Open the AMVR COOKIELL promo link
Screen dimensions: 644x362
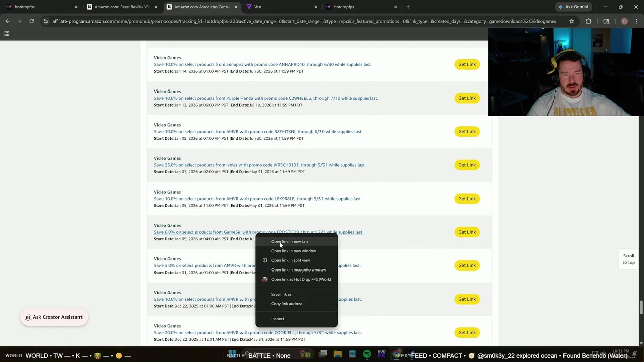(258, 333)
